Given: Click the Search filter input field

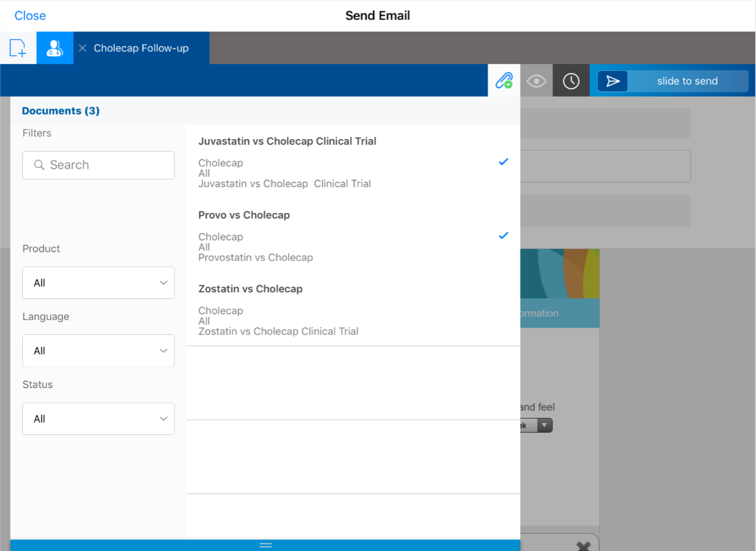Looking at the screenshot, I should (x=98, y=165).
